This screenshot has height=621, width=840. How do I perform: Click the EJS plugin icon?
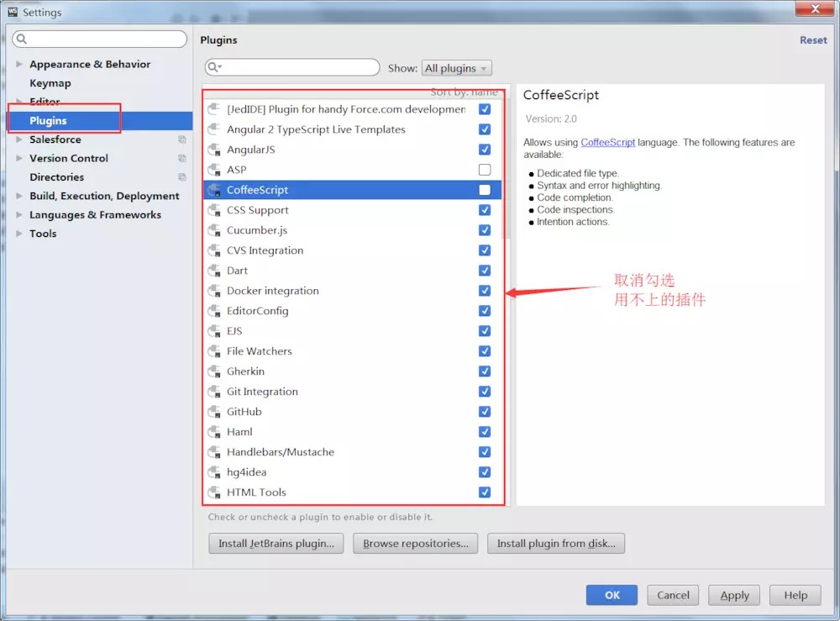point(214,331)
